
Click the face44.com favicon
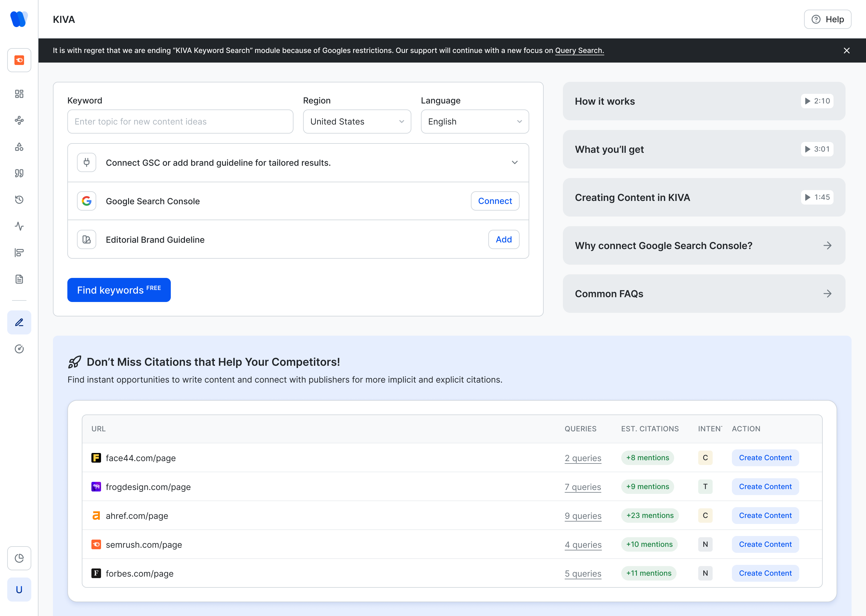pos(96,458)
